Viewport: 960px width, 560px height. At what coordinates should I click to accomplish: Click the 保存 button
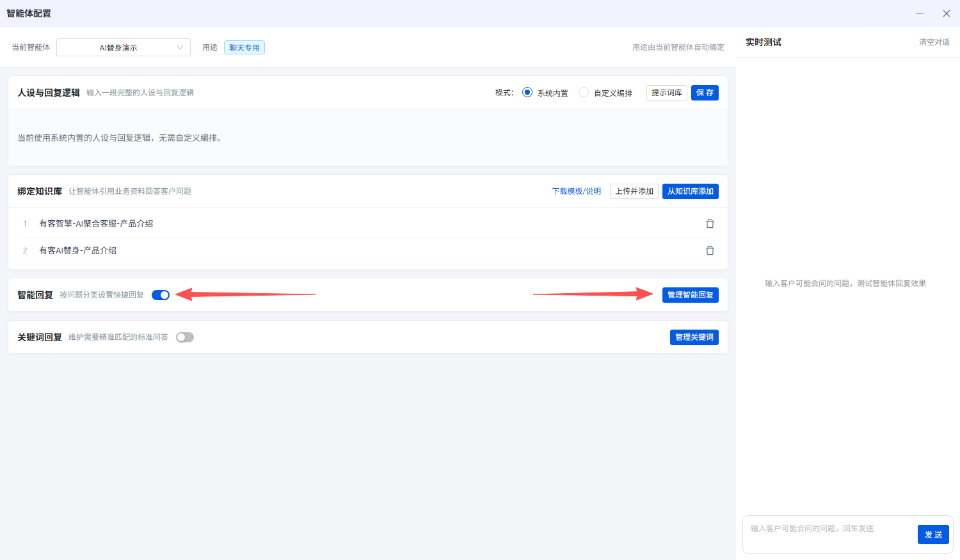[705, 93]
